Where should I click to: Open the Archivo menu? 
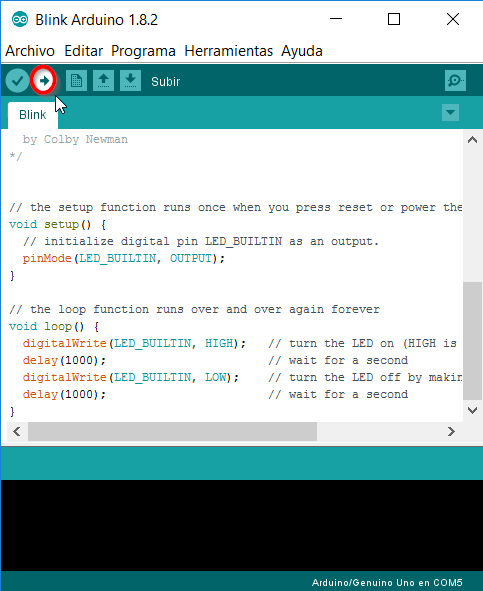[30, 51]
